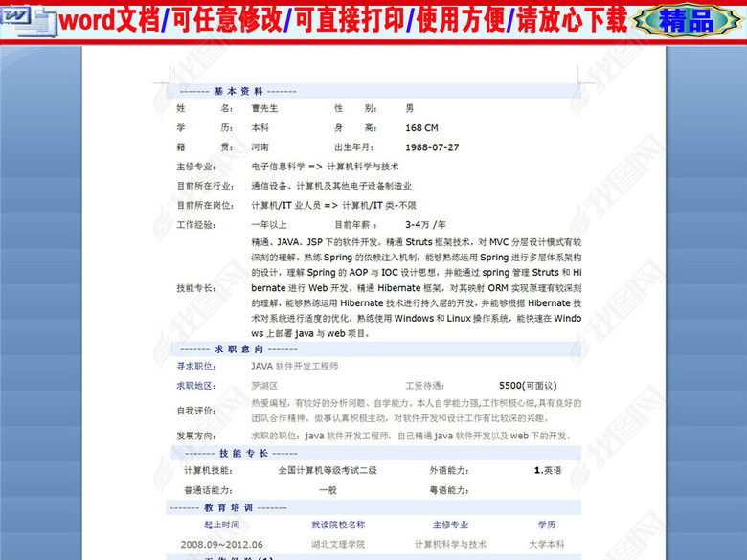Click the height value '168 CM'

click(x=421, y=128)
